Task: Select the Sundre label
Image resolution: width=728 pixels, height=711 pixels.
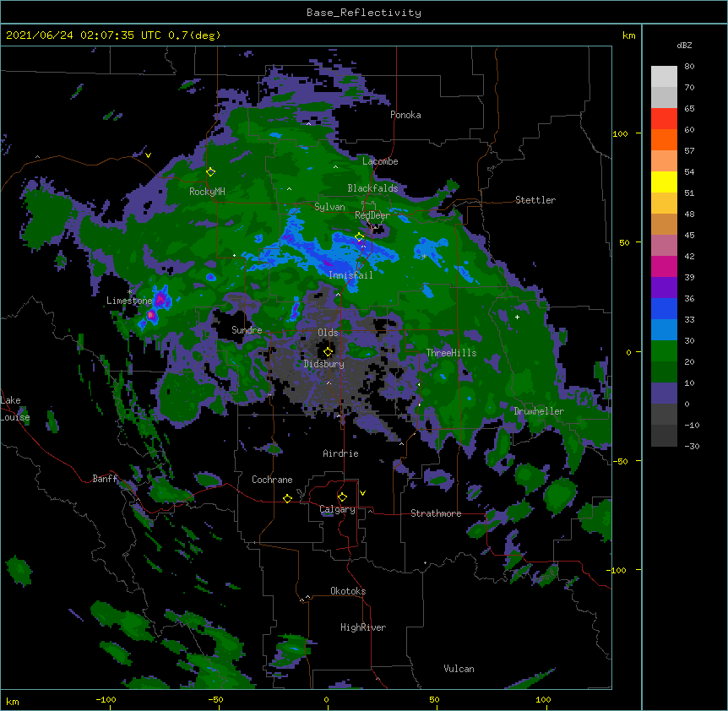Action: (x=247, y=330)
